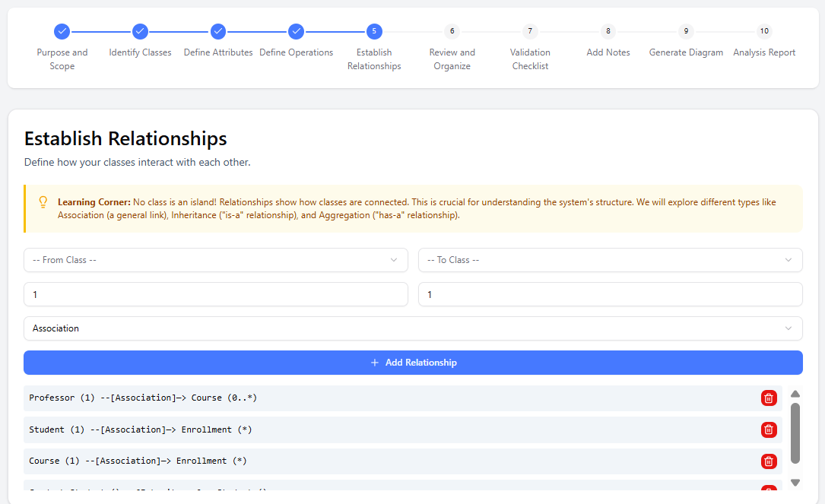Click completed step checkmark for Purpose and Scope

(62, 31)
